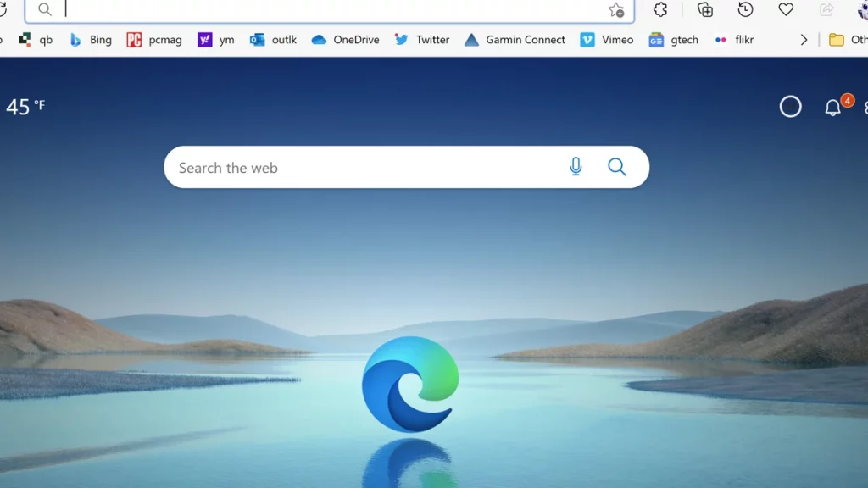Go to the OneDrive favorite
The height and width of the screenshot is (488, 868).
[x=345, y=40]
